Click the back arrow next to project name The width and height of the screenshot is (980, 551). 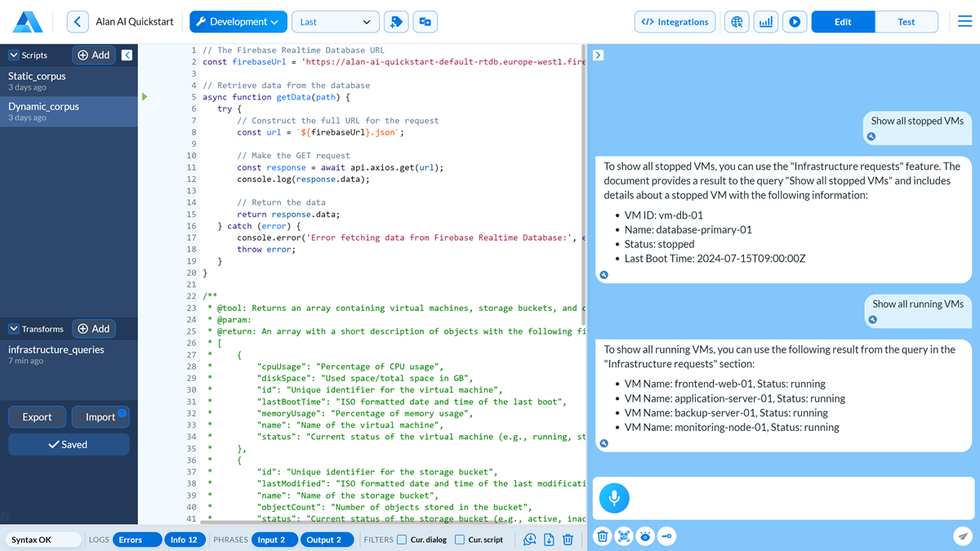point(78,22)
